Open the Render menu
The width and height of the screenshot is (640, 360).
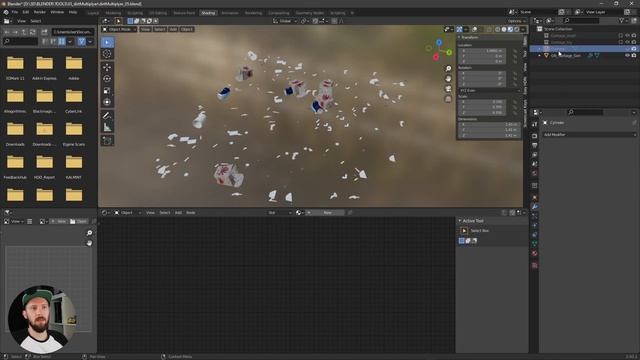pos(40,12)
